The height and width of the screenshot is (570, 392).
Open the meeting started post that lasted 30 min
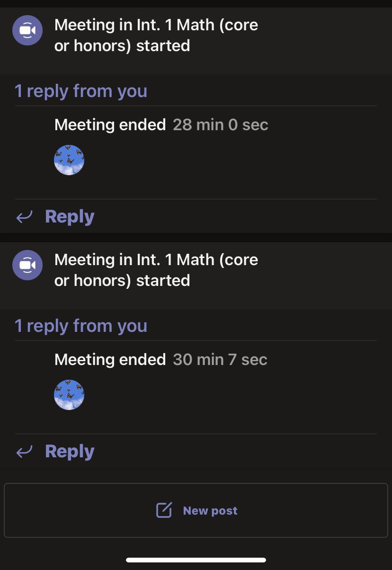[156, 270]
